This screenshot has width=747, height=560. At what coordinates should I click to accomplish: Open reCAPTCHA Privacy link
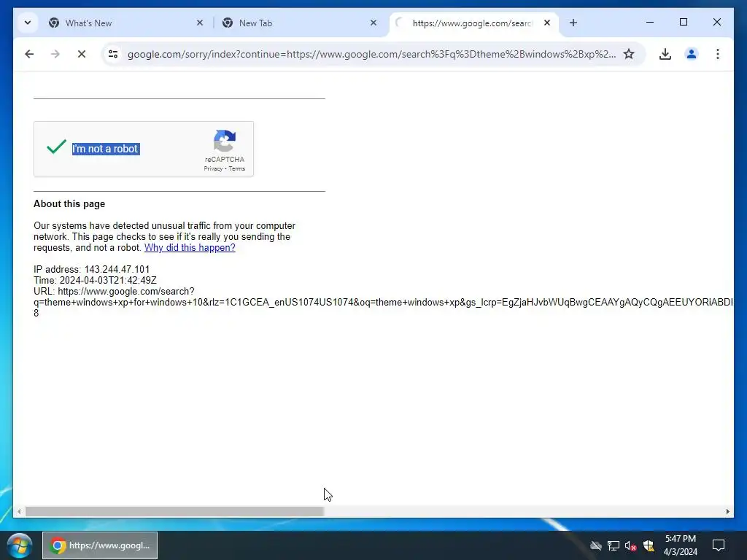[213, 168]
